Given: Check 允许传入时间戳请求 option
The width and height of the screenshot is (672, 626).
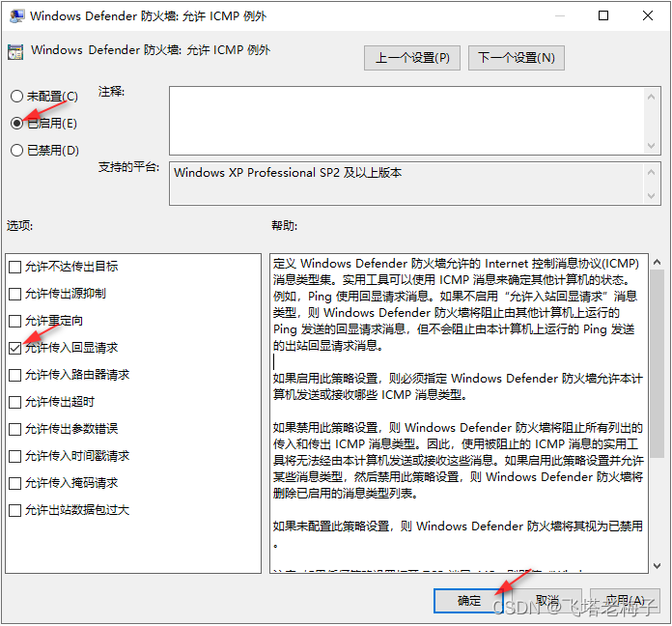Looking at the screenshot, I should pos(15,456).
